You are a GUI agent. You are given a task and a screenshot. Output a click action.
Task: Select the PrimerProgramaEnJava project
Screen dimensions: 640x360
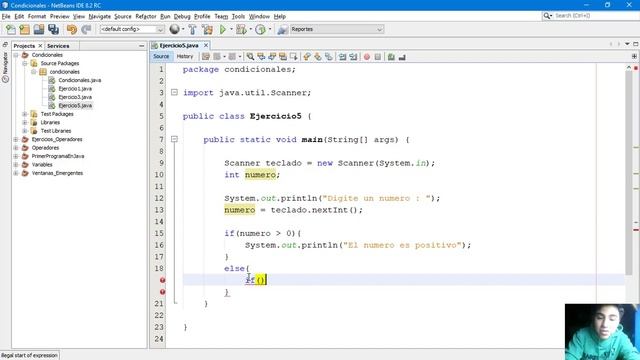(x=58, y=156)
